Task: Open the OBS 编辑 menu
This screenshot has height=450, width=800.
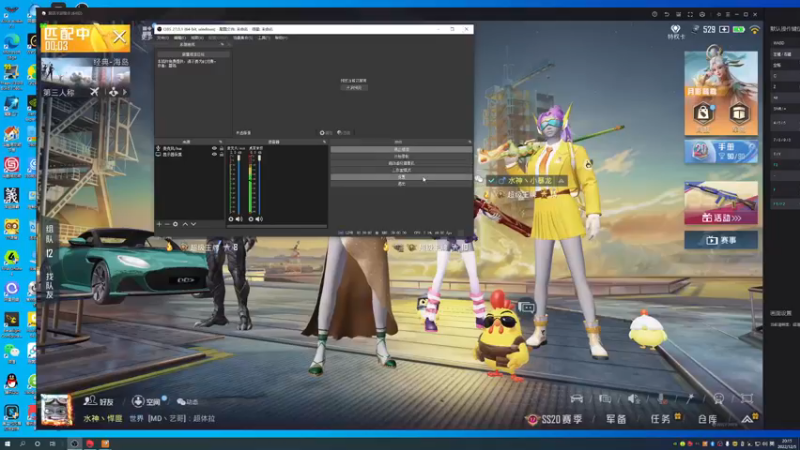Action: 180,38
